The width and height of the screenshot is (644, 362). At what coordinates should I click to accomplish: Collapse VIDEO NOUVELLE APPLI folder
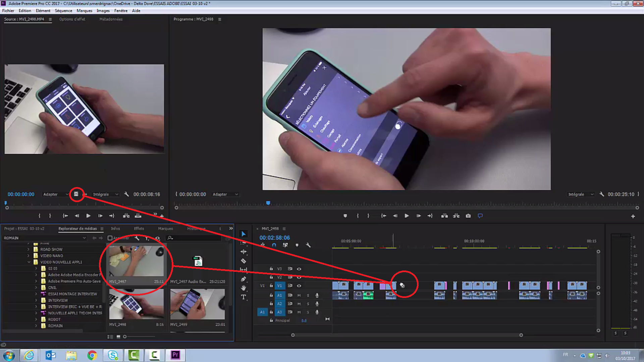pos(28,262)
